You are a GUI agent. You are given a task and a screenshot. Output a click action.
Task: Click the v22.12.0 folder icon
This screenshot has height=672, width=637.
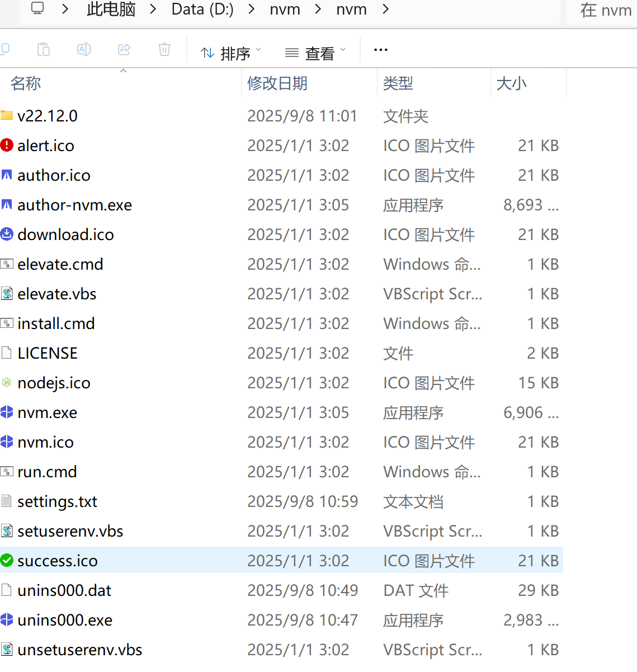click(7, 116)
